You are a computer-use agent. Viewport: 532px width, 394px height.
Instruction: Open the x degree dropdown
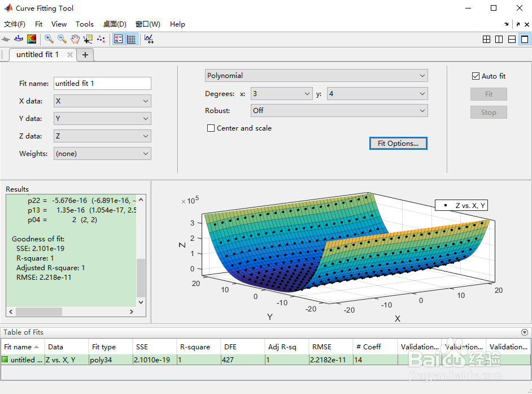281,94
